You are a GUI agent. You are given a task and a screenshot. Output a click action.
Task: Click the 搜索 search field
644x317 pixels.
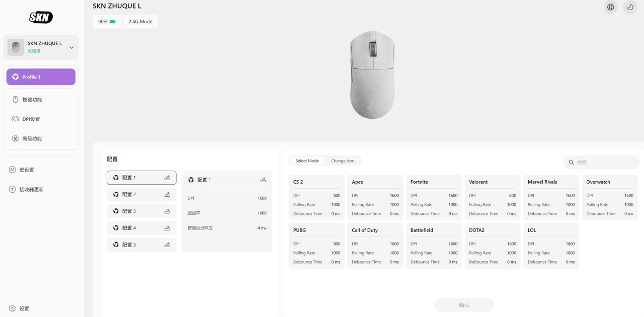pos(602,162)
